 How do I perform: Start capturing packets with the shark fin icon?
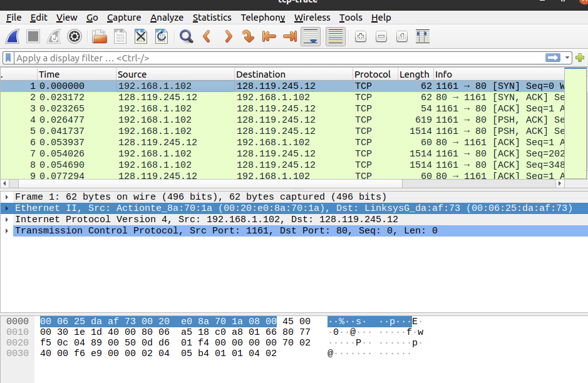(13, 36)
